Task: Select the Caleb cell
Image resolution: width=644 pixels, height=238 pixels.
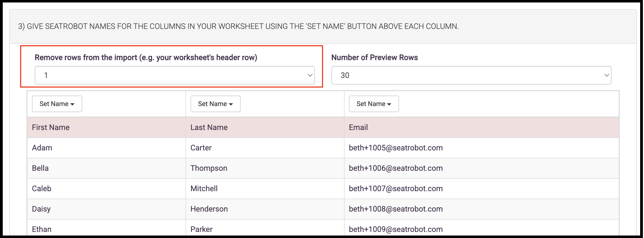Action: click(x=107, y=189)
